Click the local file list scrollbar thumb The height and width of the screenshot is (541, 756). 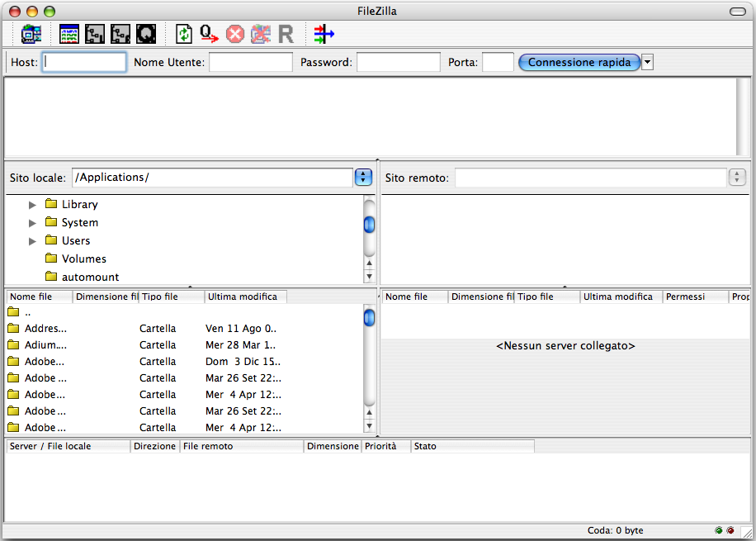(x=369, y=317)
